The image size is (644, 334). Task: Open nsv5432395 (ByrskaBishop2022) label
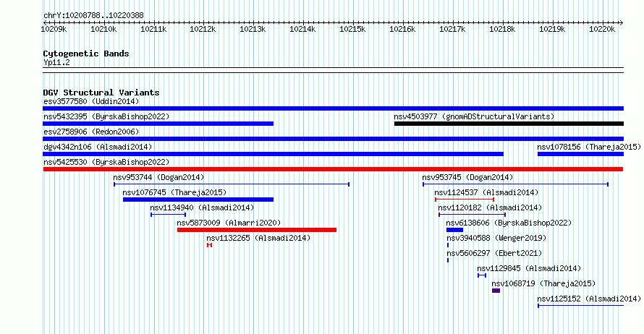point(106,116)
